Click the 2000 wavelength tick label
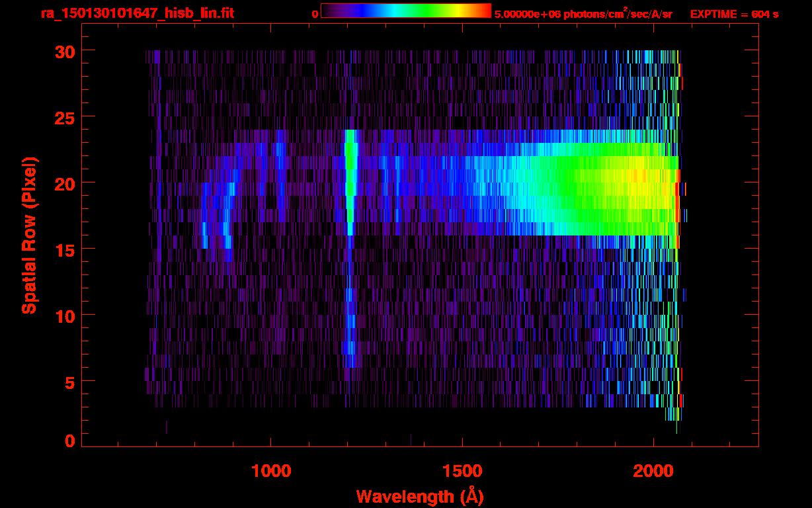The image size is (812, 508). pyautogui.click(x=653, y=471)
